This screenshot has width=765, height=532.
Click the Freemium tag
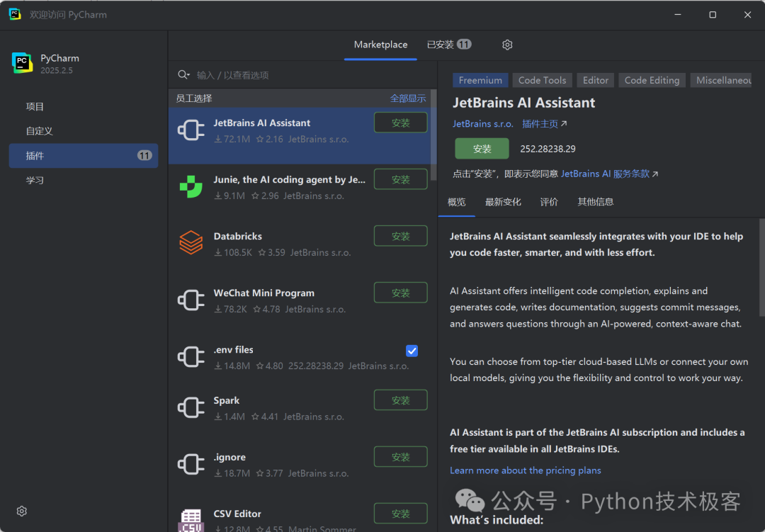coord(480,80)
